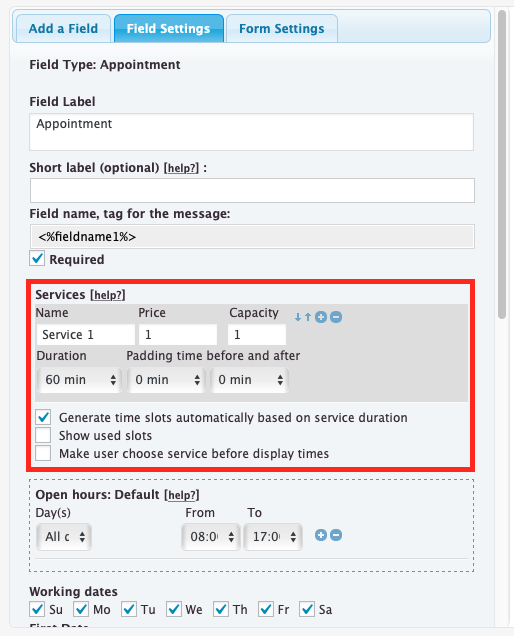This screenshot has width=514, height=636.
Task: Switch to the Add a Field tab
Action: (x=63, y=28)
